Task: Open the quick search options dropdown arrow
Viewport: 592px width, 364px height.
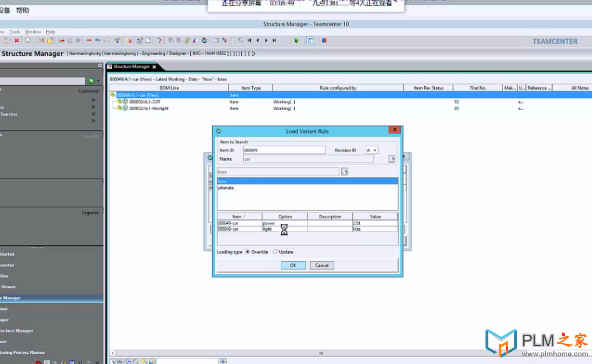Action: pyautogui.click(x=98, y=81)
